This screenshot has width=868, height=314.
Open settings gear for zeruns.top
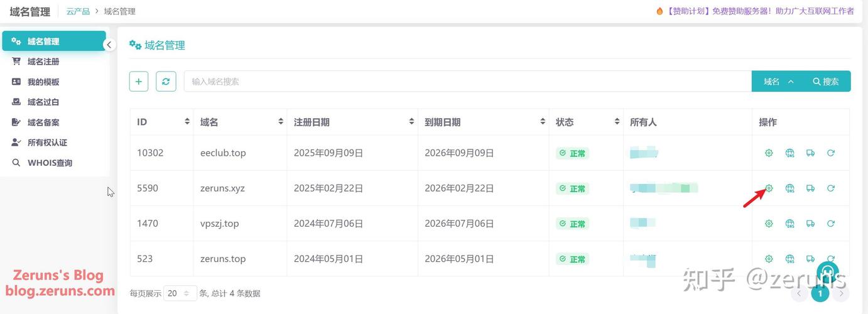[769, 258]
